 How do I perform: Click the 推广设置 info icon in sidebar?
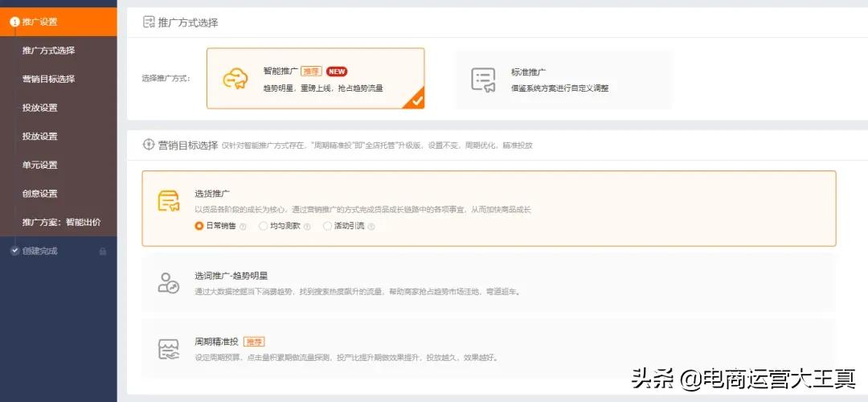pyautogui.click(x=15, y=23)
